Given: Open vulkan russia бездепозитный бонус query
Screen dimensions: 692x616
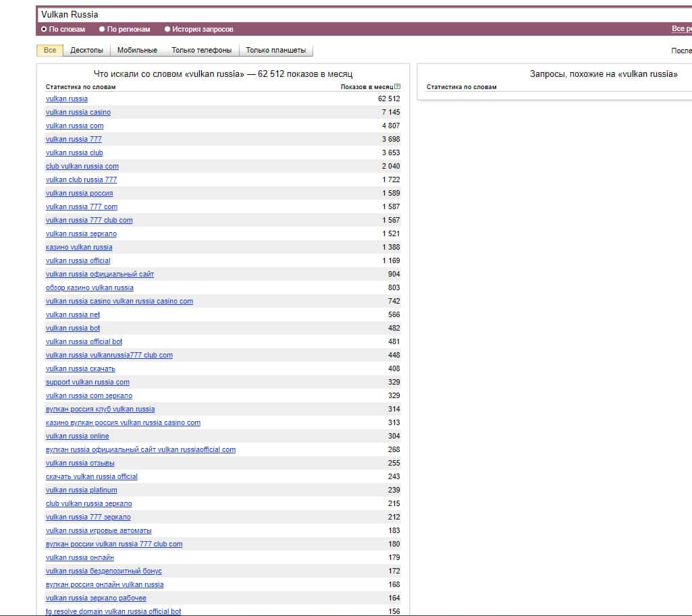Looking at the screenshot, I should tap(104, 571).
